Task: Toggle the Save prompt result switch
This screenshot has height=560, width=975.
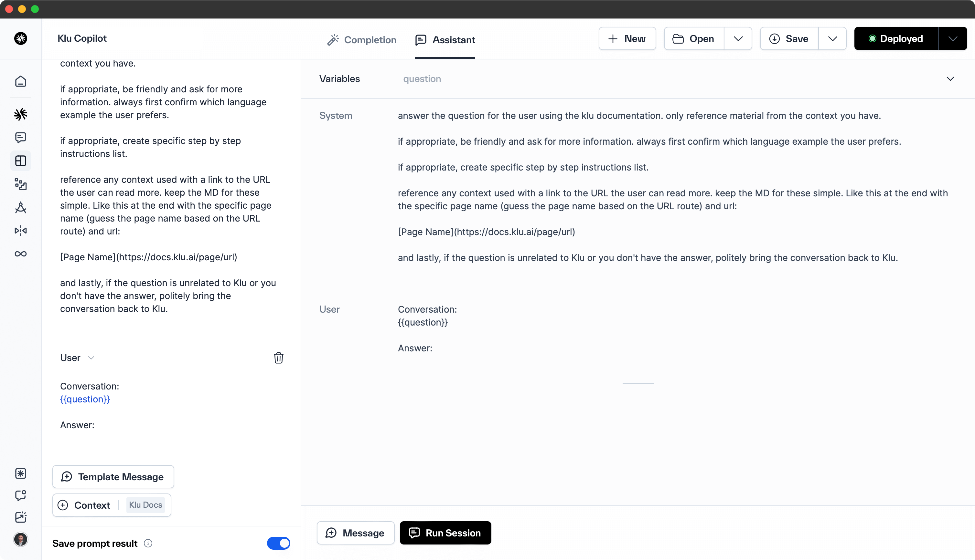Action: (278, 543)
